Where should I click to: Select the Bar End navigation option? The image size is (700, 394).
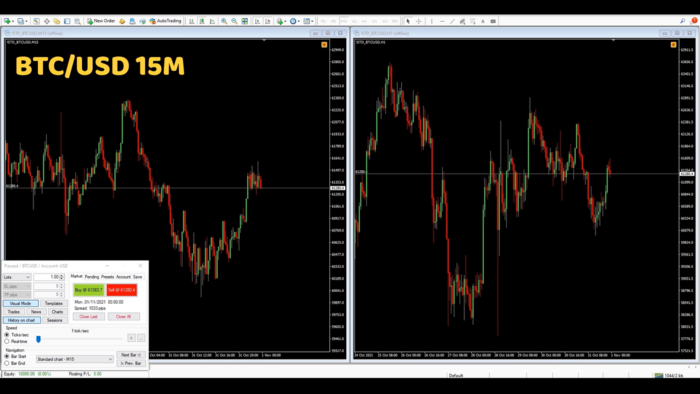7,363
